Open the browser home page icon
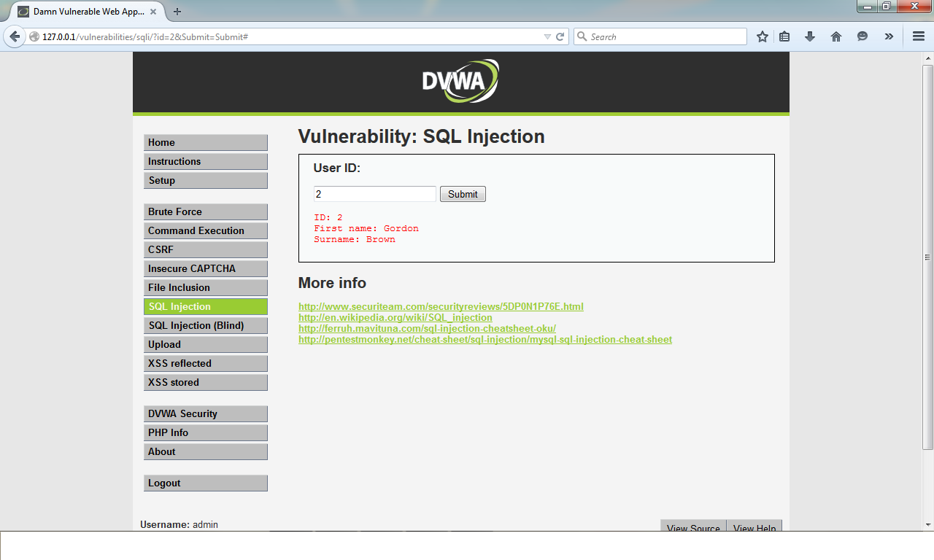Viewport: 934px width, 560px height. [835, 36]
